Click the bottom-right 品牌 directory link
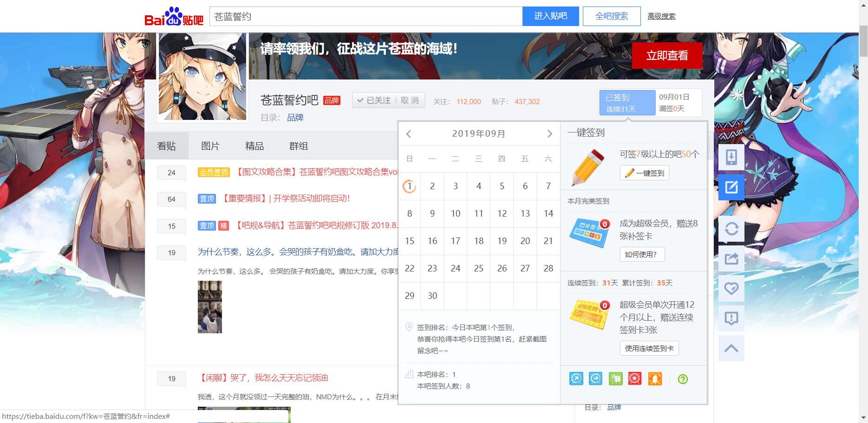868x423 pixels. 614,407
